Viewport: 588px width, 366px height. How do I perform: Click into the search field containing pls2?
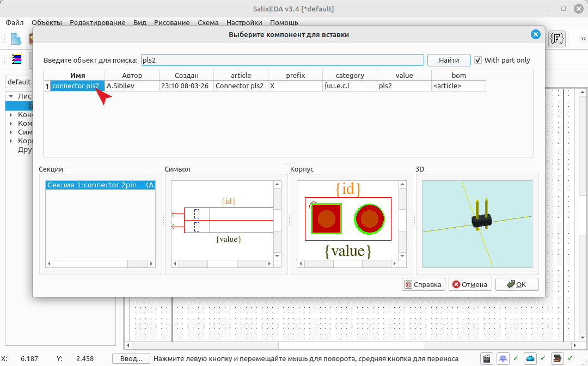pos(283,60)
